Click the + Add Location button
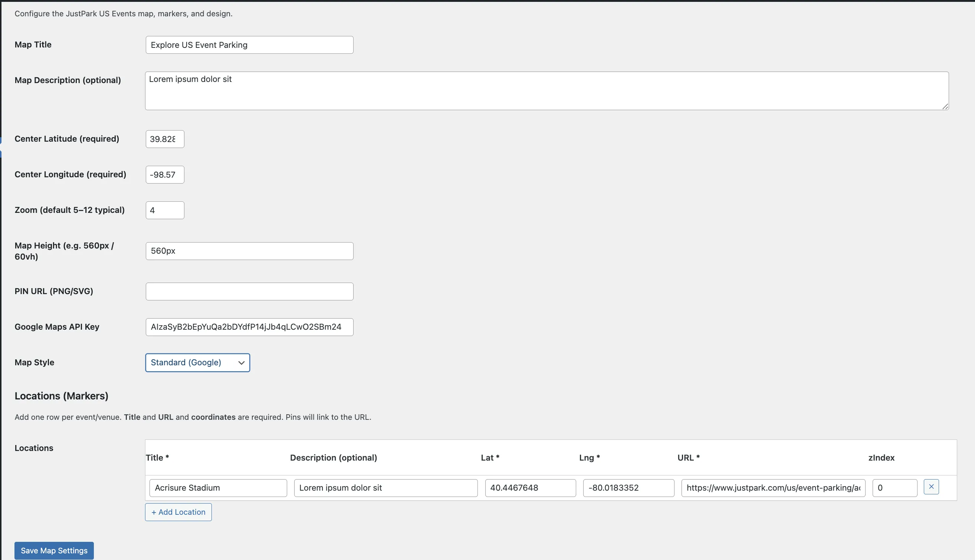This screenshot has width=975, height=560. (x=178, y=512)
